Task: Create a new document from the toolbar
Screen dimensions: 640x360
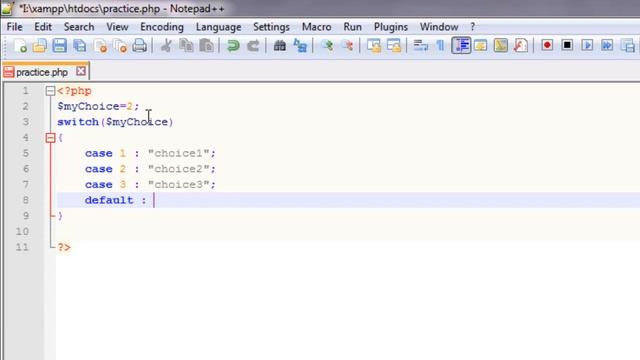Action: (x=20, y=46)
